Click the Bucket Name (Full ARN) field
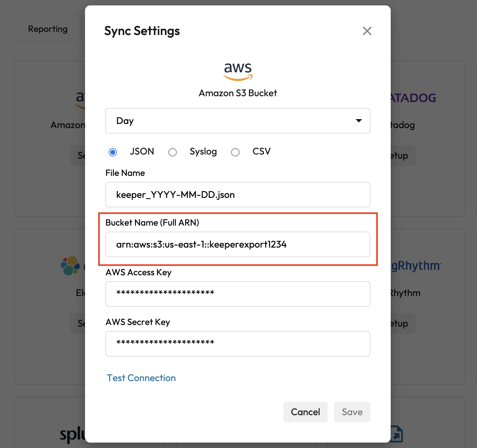This screenshot has height=448, width=477. coord(238,244)
